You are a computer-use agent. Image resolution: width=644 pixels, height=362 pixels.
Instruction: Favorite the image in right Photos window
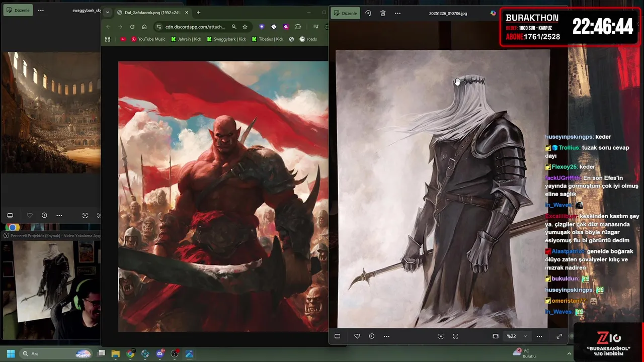click(357, 336)
